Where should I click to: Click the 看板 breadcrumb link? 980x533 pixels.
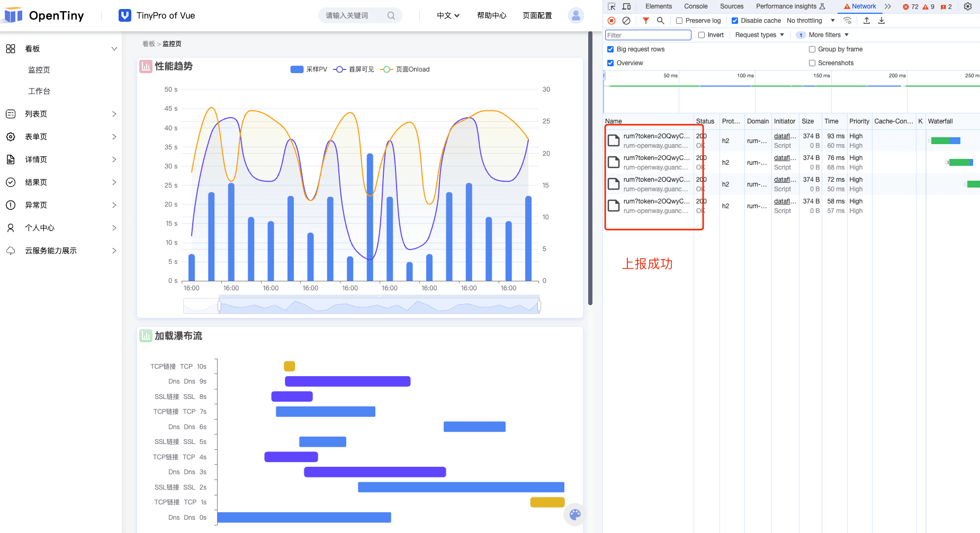pyautogui.click(x=149, y=44)
